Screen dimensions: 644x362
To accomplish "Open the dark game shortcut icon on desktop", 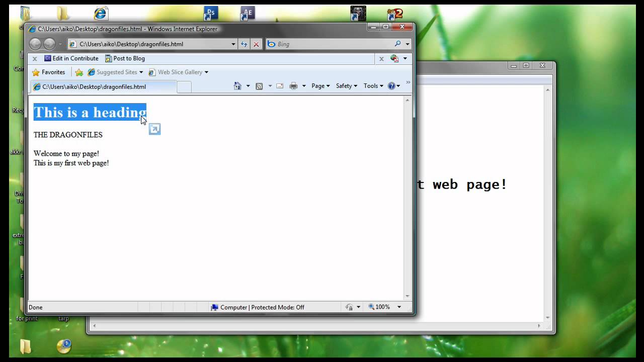I will click(x=358, y=13).
